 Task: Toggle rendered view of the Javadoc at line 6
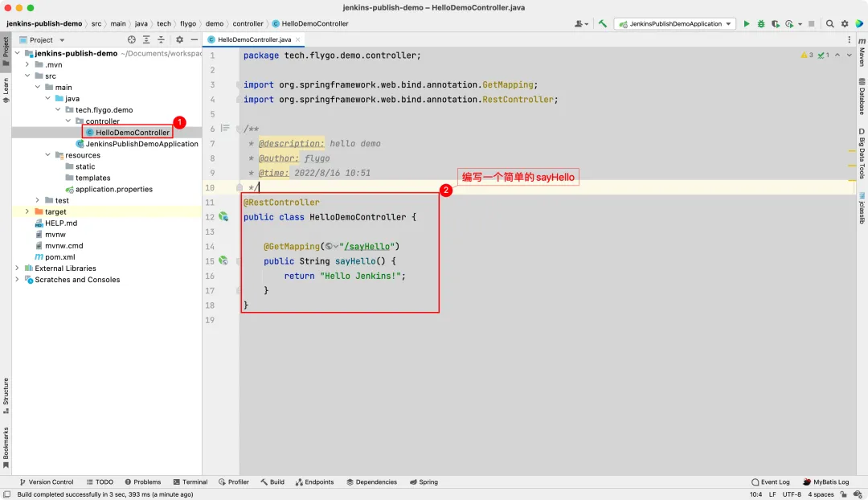(225, 129)
